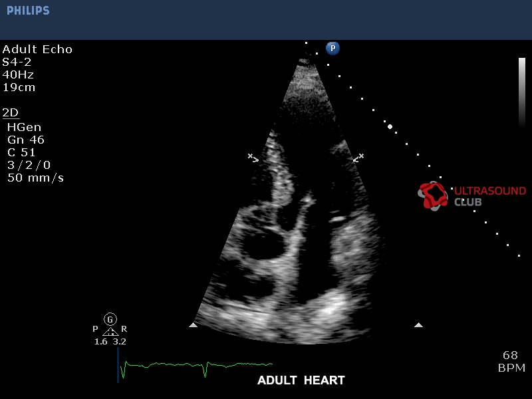Click the PHILIPS logo
532x399 pixels.
tap(28, 11)
